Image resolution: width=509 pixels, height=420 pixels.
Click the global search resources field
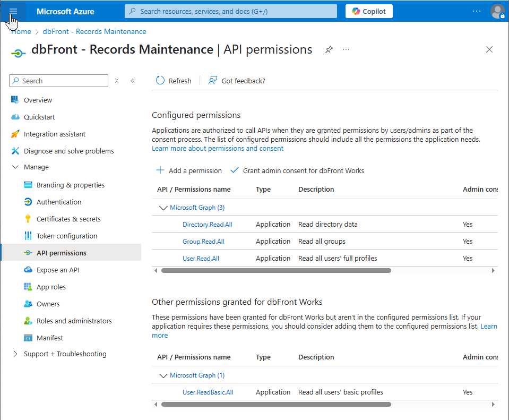pyautogui.click(x=231, y=11)
